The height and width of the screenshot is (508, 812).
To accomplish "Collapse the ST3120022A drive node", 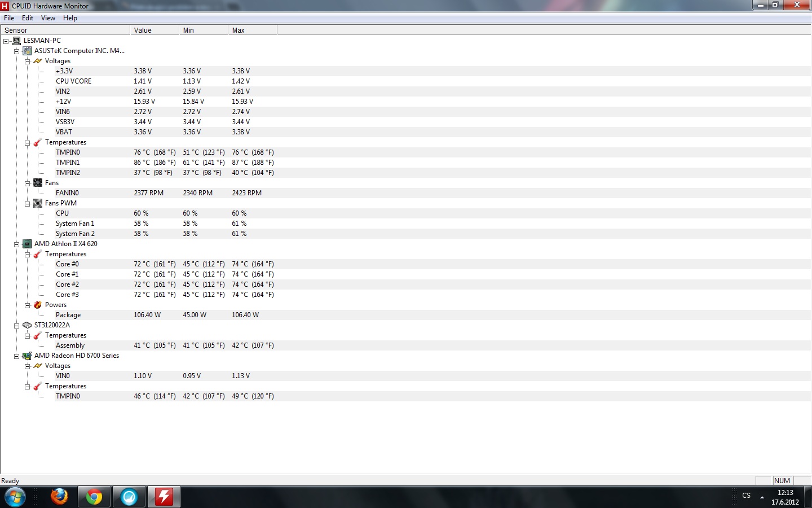I will pos(16,326).
